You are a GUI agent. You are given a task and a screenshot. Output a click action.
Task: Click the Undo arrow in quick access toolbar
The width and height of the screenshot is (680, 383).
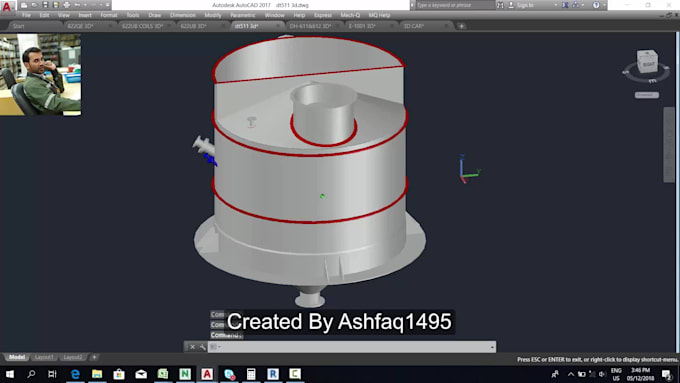(x=77, y=5)
